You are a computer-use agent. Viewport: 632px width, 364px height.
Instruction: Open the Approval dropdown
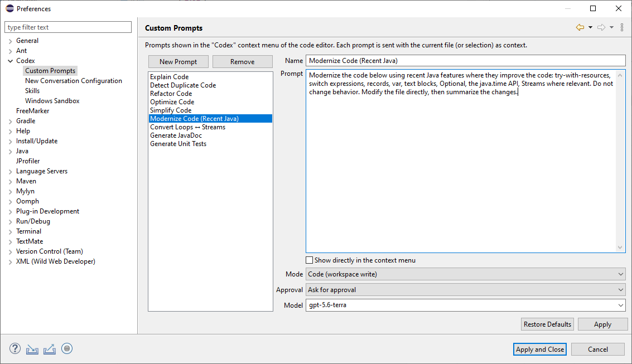click(466, 290)
